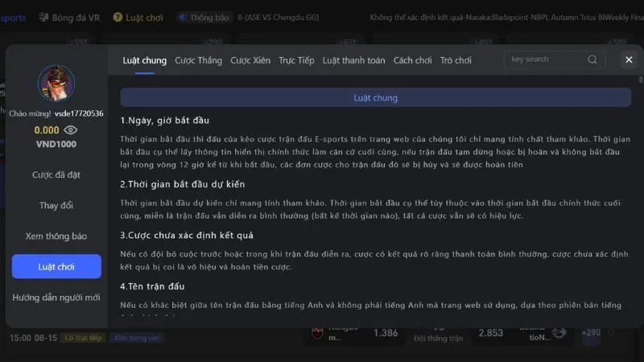Click the Thông báo toggle icon
644x362 pixels.
click(182, 17)
